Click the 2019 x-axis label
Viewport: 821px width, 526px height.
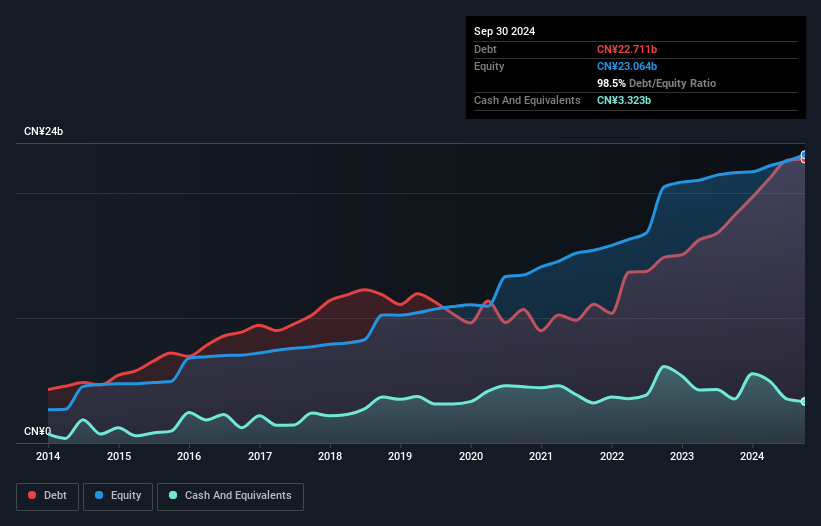[x=400, y=456]
